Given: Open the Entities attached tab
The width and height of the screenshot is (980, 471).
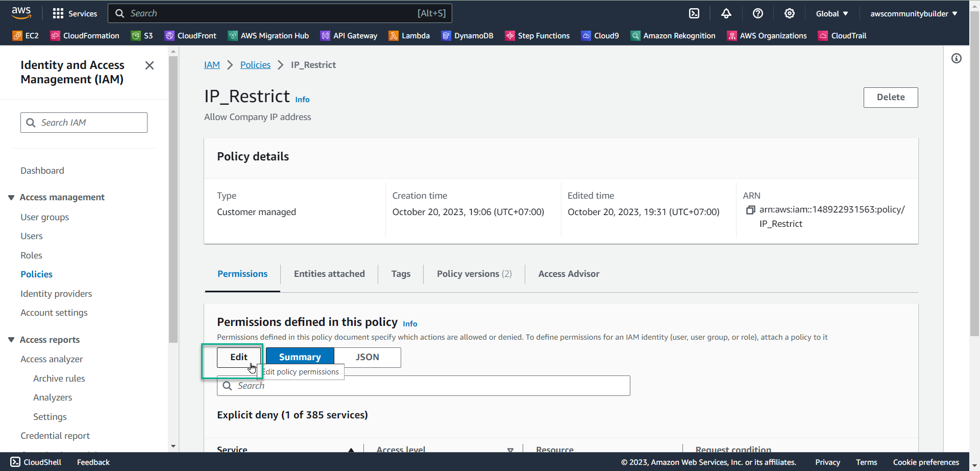Looking at the screenshot, I should (329, 274).
